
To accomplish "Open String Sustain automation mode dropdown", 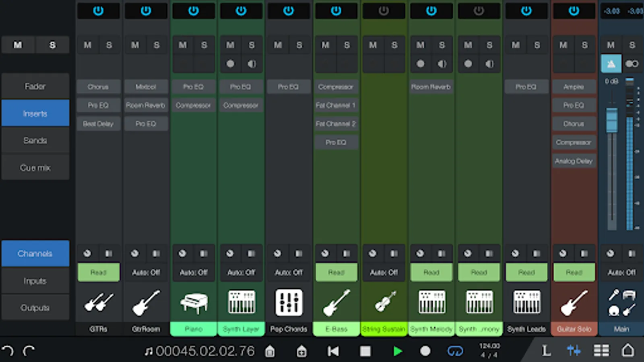I will click(384, 272).
